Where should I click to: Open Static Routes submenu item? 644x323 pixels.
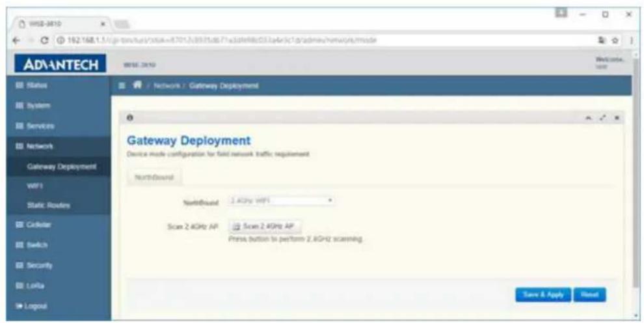pos(49,205)
